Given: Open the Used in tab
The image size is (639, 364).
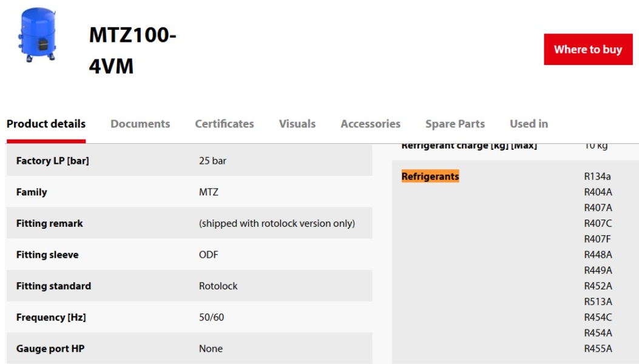Looking at the screenshot, I should (529, 124).
